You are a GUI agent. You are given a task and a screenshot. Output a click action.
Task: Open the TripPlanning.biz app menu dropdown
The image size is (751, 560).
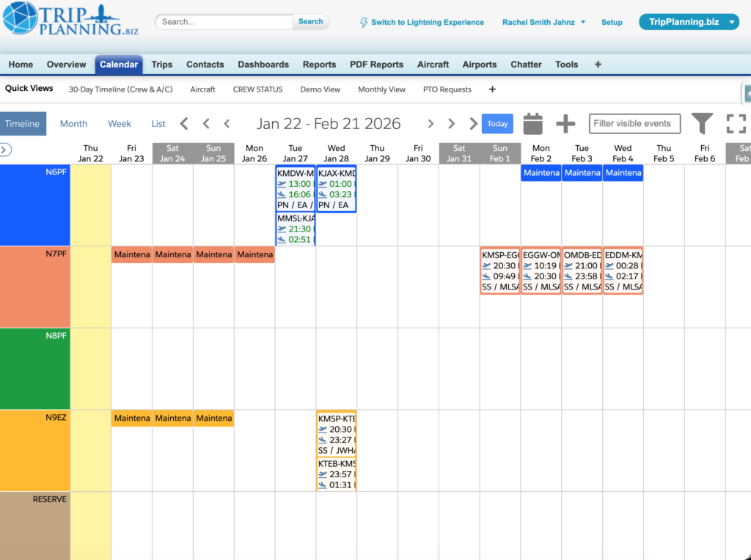[x=689, y=22]
